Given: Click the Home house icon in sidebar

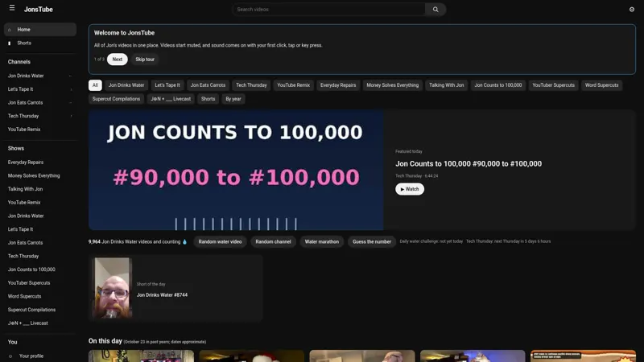Looking at the screenshot, I should click(x=10, y=30).
